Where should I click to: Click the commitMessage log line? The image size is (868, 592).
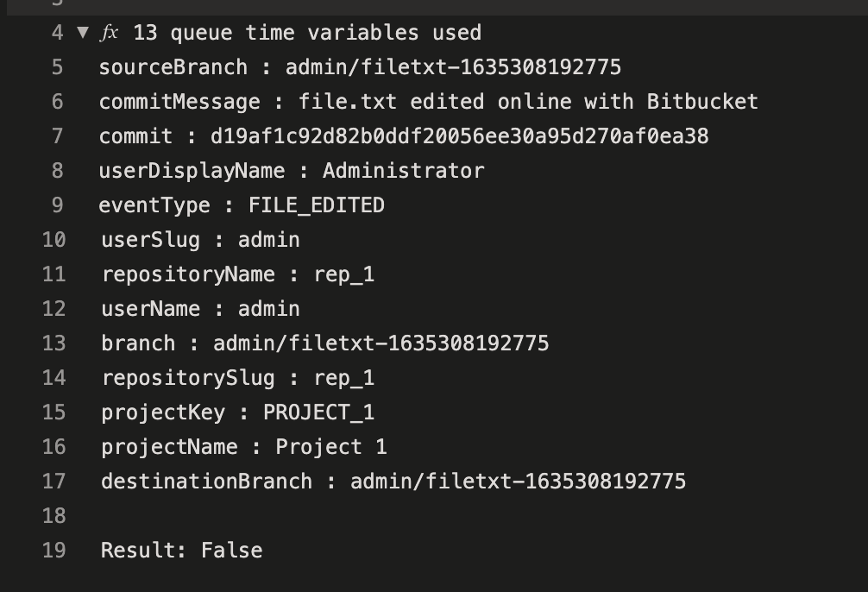coord(428,102)
